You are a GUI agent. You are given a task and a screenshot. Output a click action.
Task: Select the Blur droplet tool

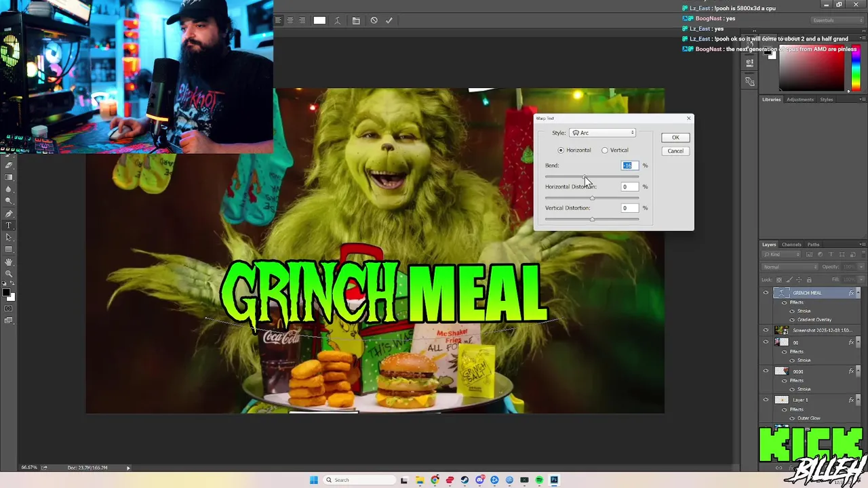click(x=9, y=189)
